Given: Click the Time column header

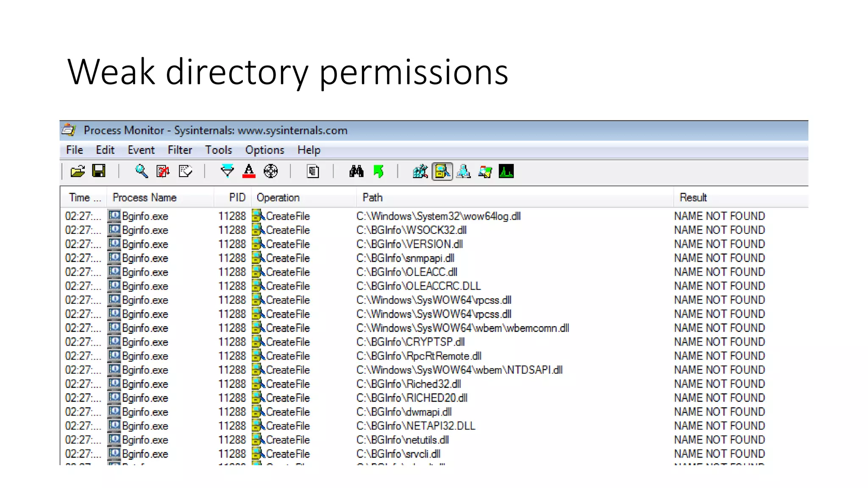Looking at the screenshot, I should (83, 197).
